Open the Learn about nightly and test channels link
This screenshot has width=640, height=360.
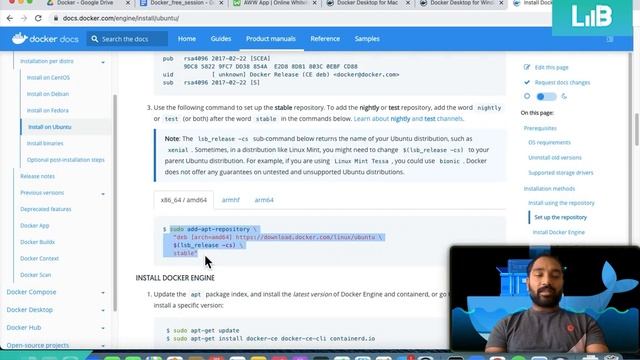coord(408,119)
